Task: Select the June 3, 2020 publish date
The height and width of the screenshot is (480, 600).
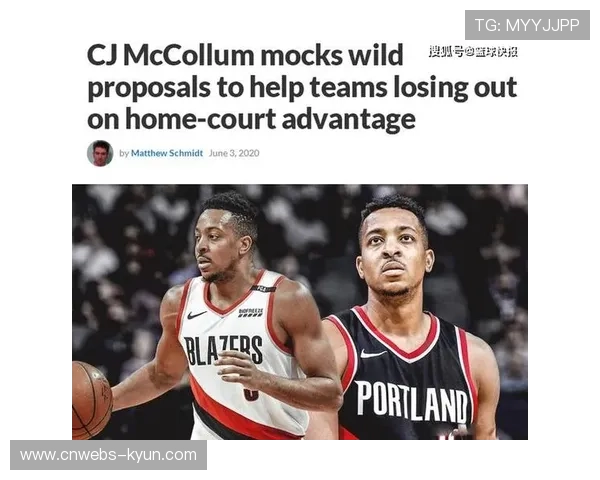Action: [x=234, y=153]
